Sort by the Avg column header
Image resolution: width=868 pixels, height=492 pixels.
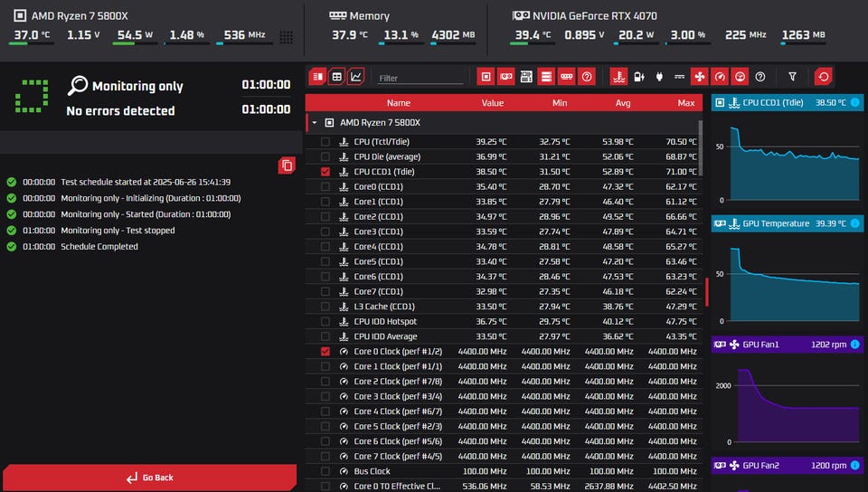coord(623,103)
